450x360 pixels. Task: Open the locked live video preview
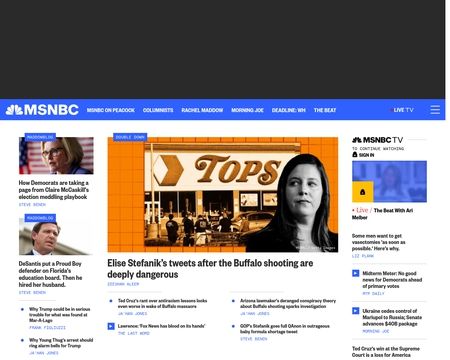[x=389, y=181]
